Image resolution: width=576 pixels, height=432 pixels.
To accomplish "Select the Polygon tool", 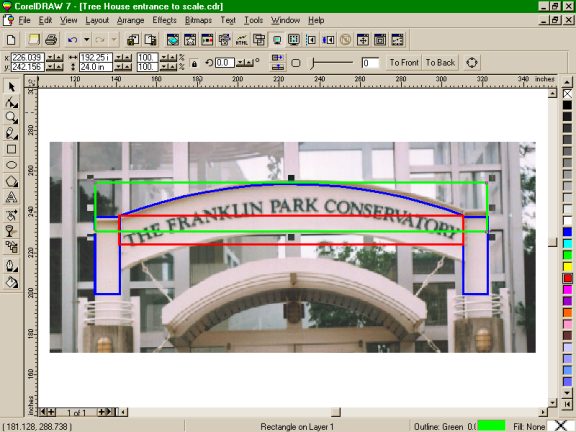I will coord(11,181).
